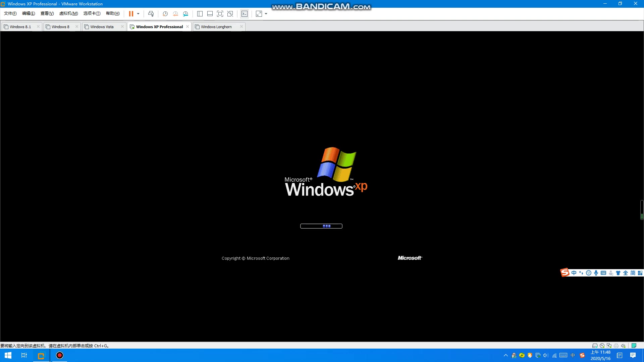Click the Bandicam record button in taskbar
The image size is (644, 362).
[x=59, y=355]
